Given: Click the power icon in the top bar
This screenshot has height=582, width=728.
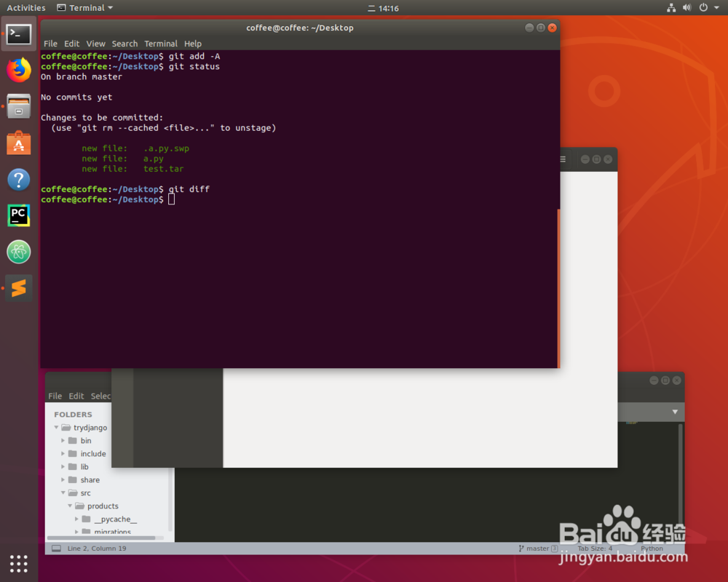Looking at the screenshot, I should [703, 7].
